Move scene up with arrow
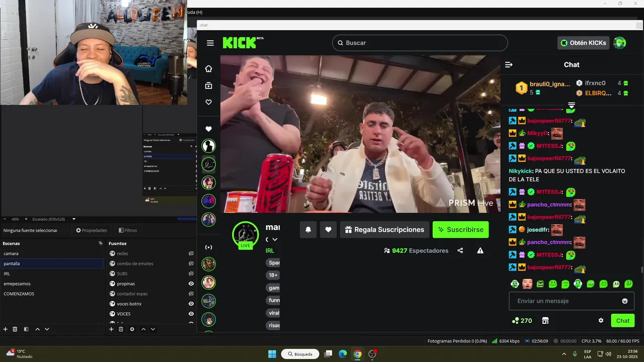The image size is (644, 362). [x=38, y=329]
